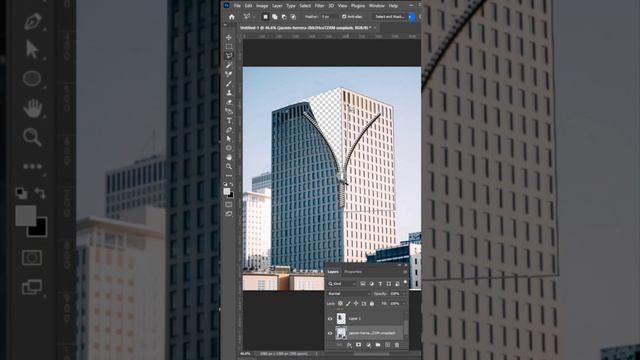
Task: Click the foreground color swatch
Action: click(227, 191)
